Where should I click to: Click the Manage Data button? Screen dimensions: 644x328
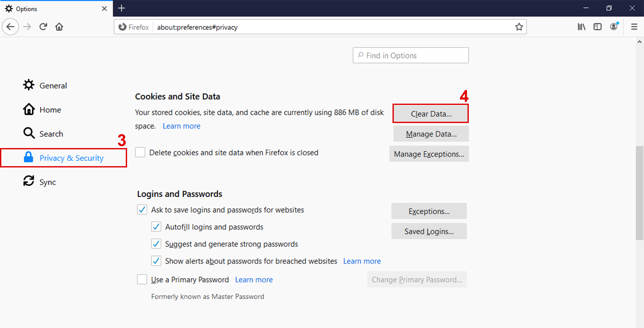pyautogui.click(x=431, y=134)
